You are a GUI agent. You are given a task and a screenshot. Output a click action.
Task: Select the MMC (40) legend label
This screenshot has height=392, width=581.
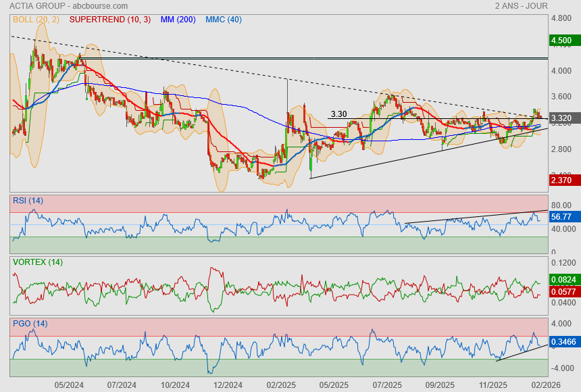224,20
